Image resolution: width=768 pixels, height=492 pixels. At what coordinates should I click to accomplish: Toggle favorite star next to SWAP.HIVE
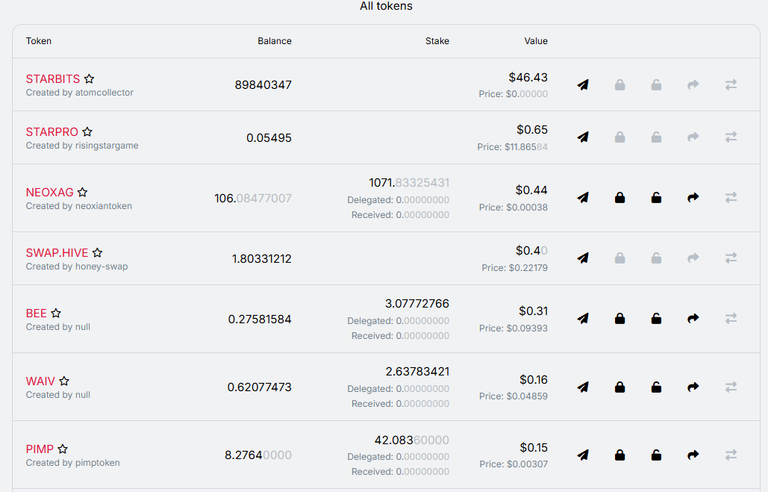click(97, 252)
